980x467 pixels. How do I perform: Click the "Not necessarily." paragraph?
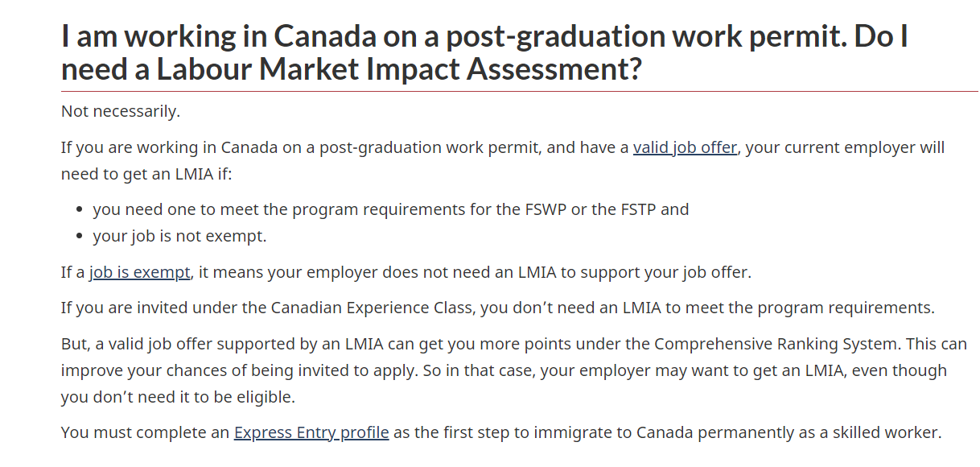(121, 111)
